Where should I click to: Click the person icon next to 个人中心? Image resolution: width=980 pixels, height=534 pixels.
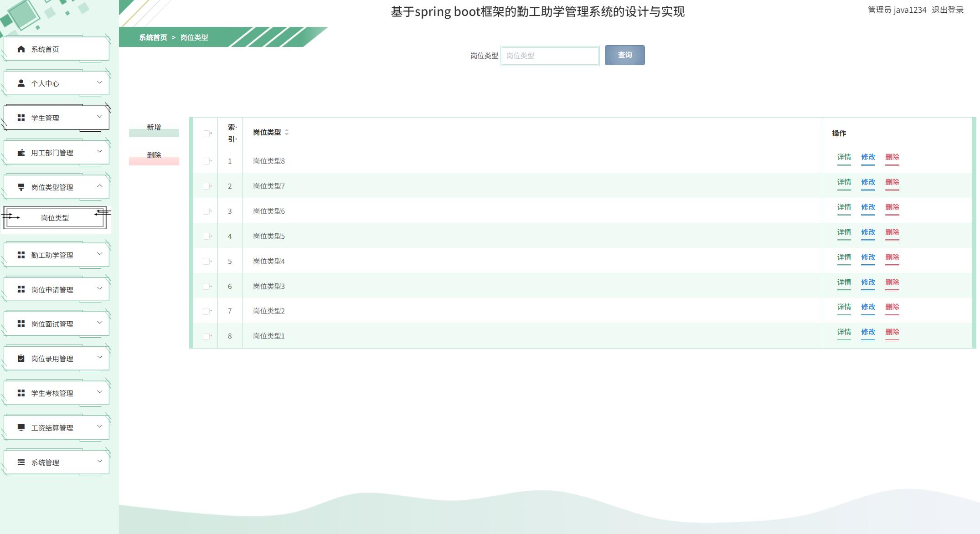(21, 83)
